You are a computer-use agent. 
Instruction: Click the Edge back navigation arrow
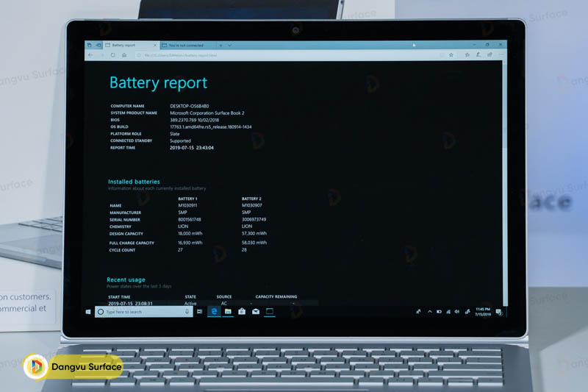pyautogui.click(x=90, y=54)
